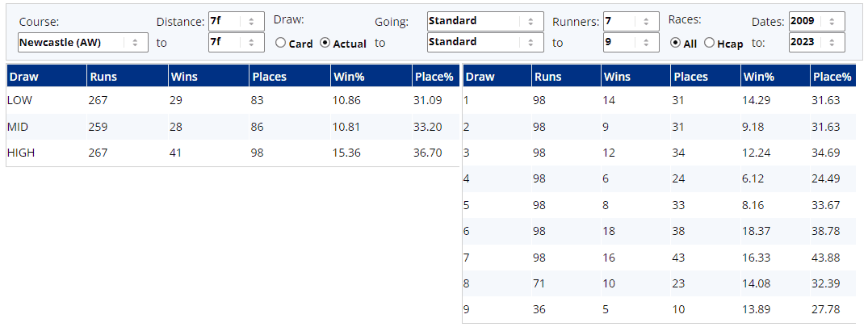Viewport: 868px width, 327px height.
Task: Open the end date 2023 dropdown
Action: [817, 42]
